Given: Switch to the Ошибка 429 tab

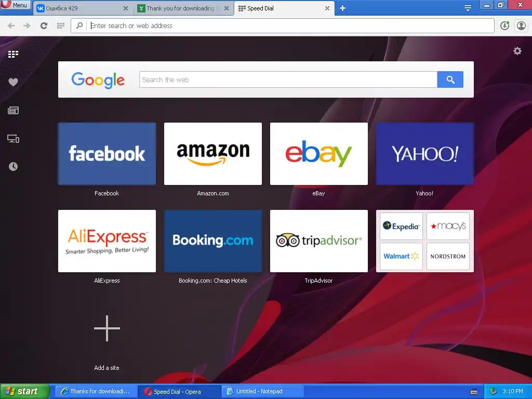Looking at the screenshot, I should 83,8.
